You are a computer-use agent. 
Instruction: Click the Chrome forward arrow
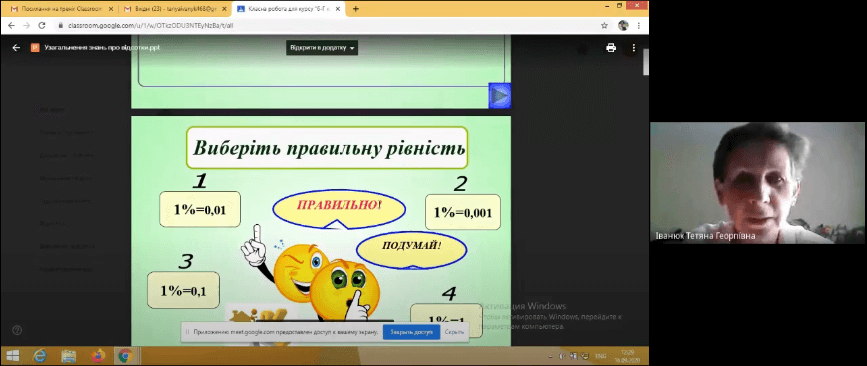click(26, 25)
